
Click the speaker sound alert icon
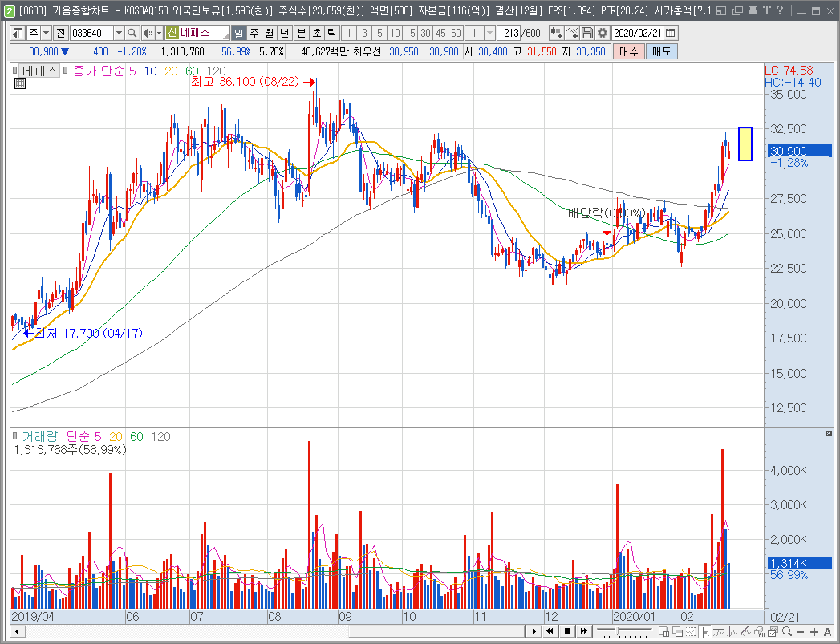(x=148, y=33)
